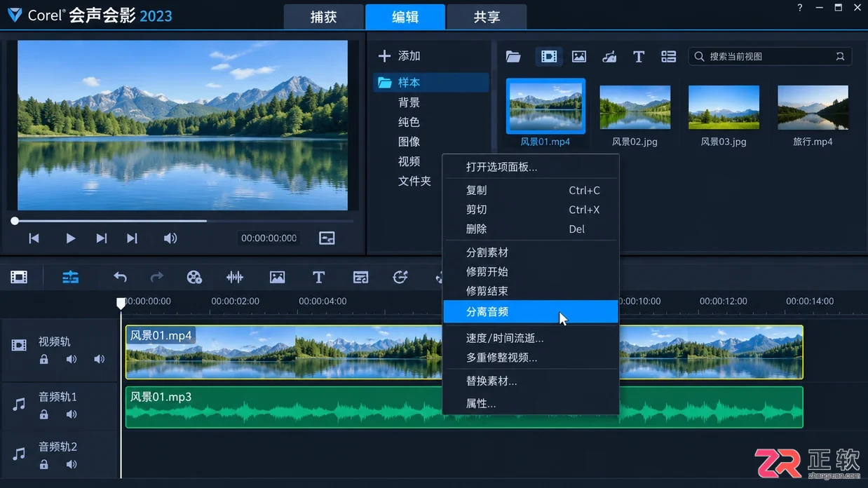Click the search filter icon at right of search box
868x488 pixels.
coord(840,57)
